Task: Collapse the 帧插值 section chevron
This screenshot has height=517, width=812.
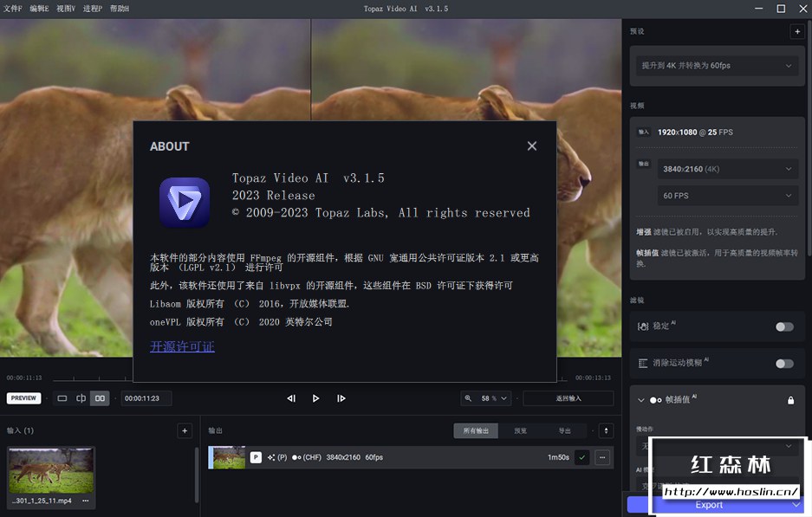Action: tap(640, 400)
